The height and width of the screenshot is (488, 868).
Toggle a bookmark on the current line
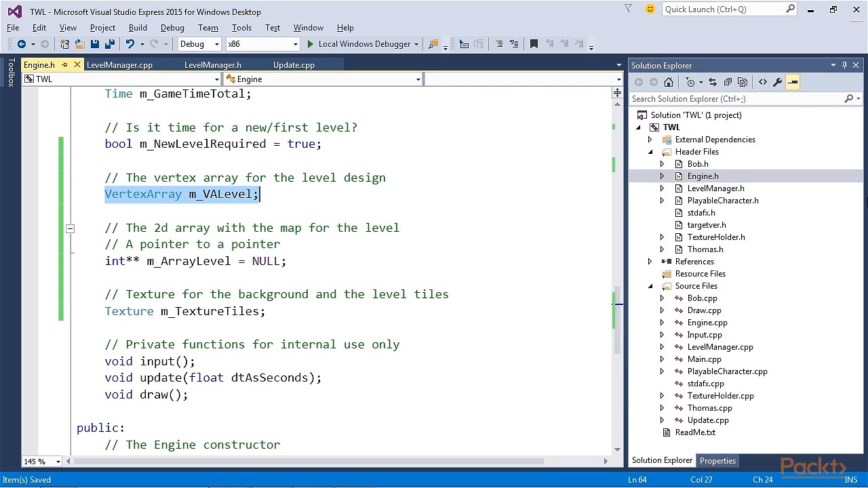pos(534,44)
